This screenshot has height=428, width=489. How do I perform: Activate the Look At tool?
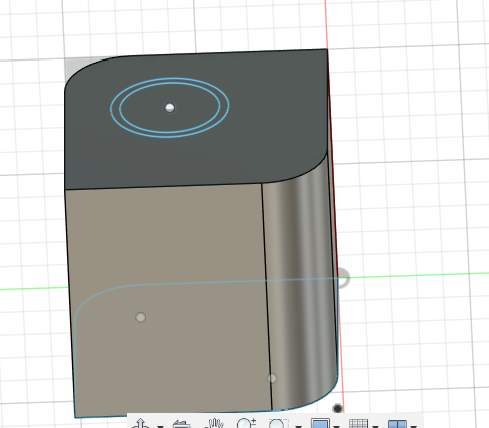point(181,424)
